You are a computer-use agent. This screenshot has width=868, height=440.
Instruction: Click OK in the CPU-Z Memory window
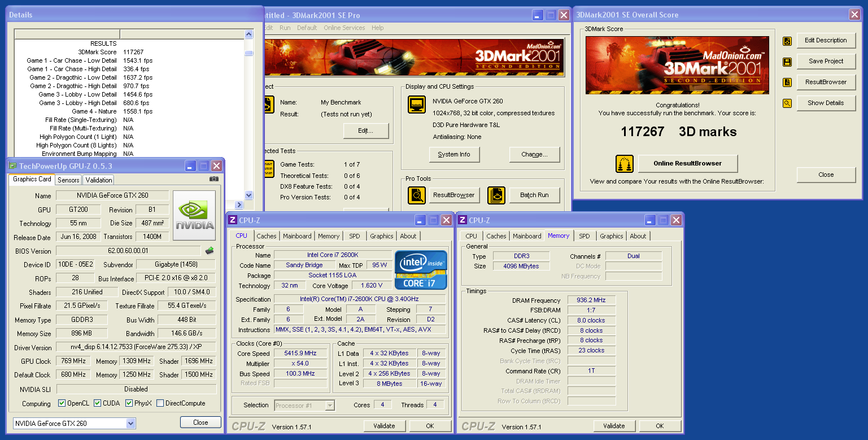click(x=660, y=426)
